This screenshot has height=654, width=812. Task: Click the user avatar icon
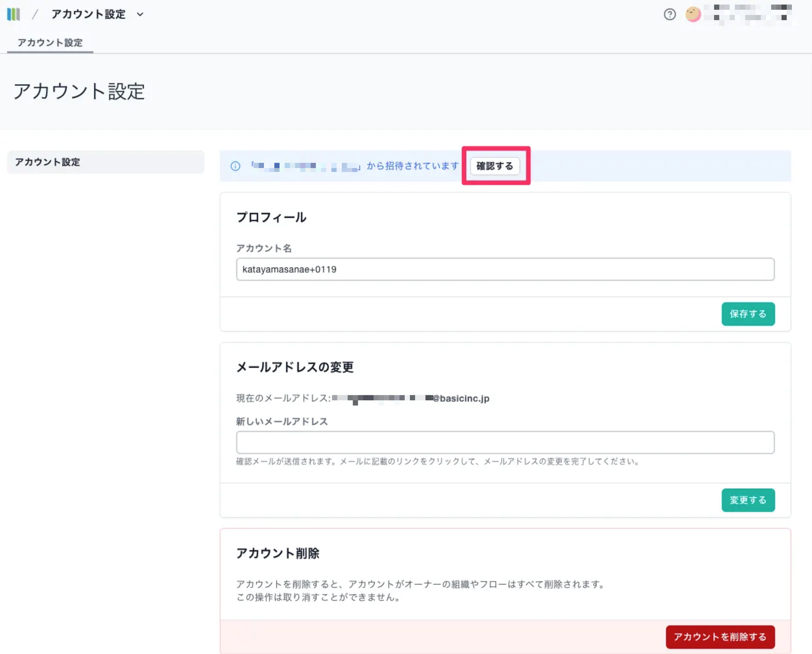point(693,14)
